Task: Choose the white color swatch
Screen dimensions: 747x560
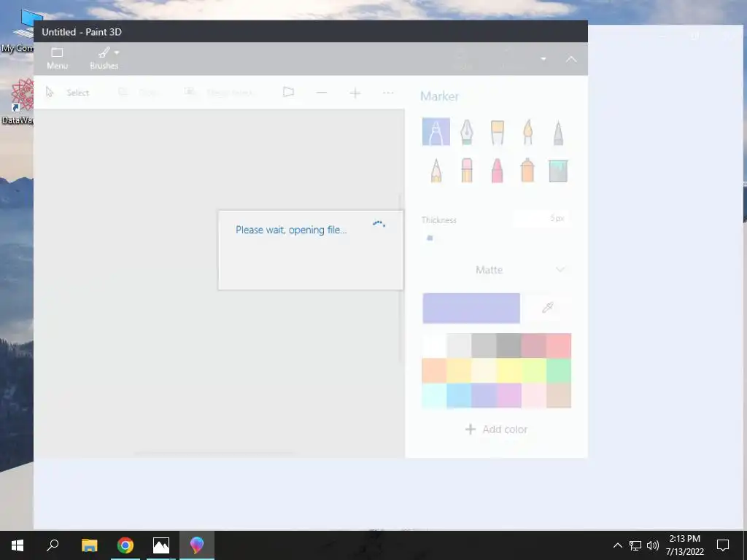Action: point(434,346)
